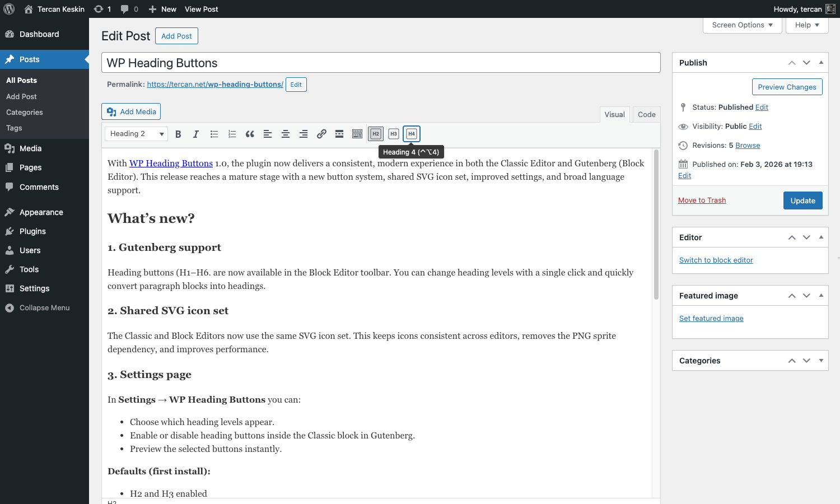Toggle italic formatting in the editor toolbar
Image resolution: width=840 pixels, height=504 pixels.
pos(196,134)
